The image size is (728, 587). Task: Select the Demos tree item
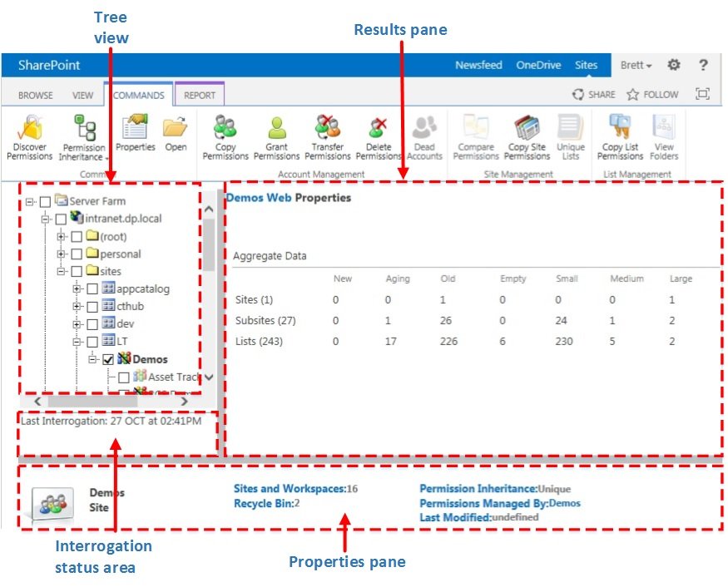(150, 359)
